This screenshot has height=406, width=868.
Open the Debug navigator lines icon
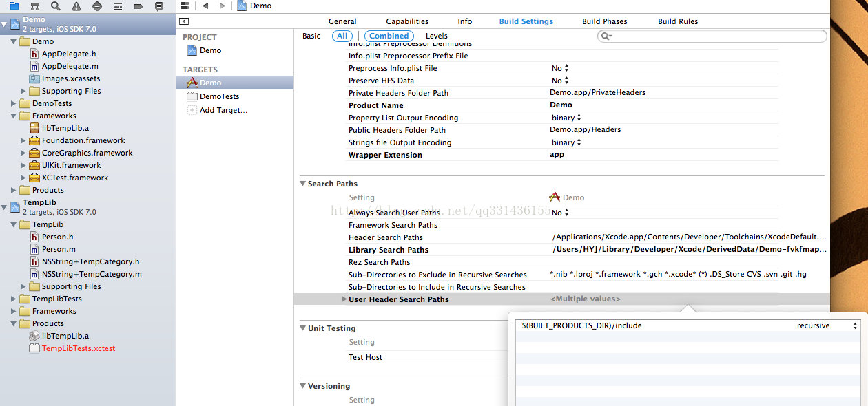(x=117, y=6)
